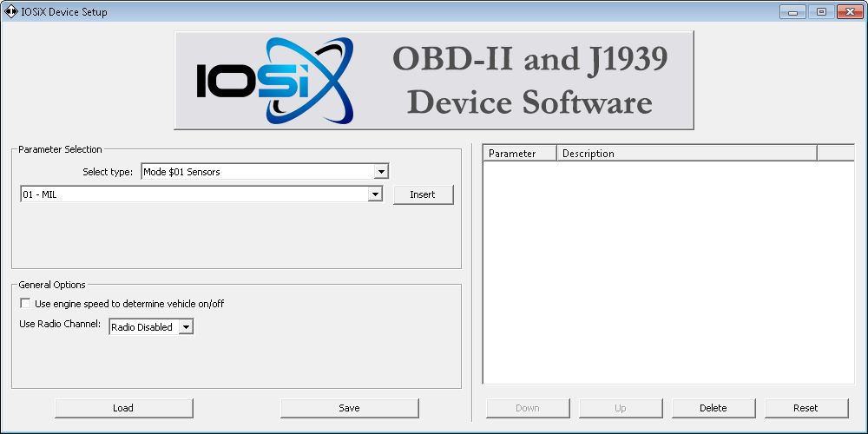Click the Parameter column header
Screen dimensions: 868x434
pyautogui.click(x=519, y=154)
